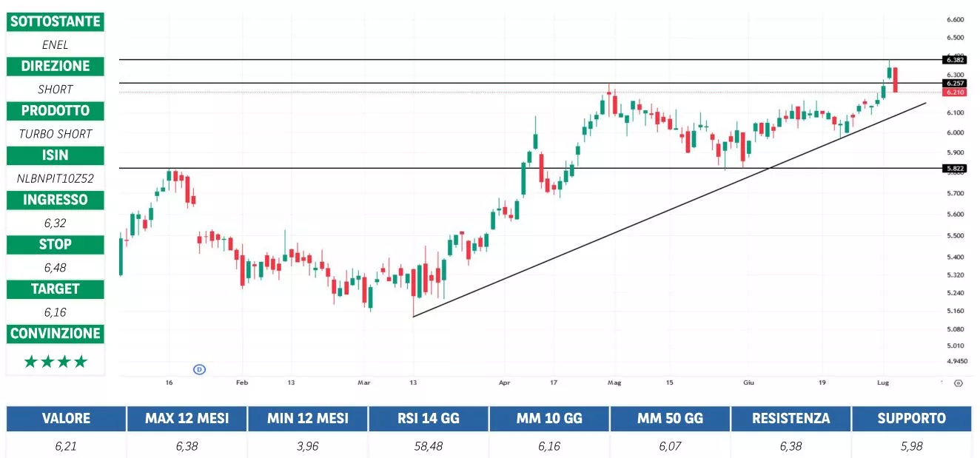Click the TURBO SHORT product text
Image resolution: width=980 pixels, height=458 pixels.
click(x=56, y=134)
